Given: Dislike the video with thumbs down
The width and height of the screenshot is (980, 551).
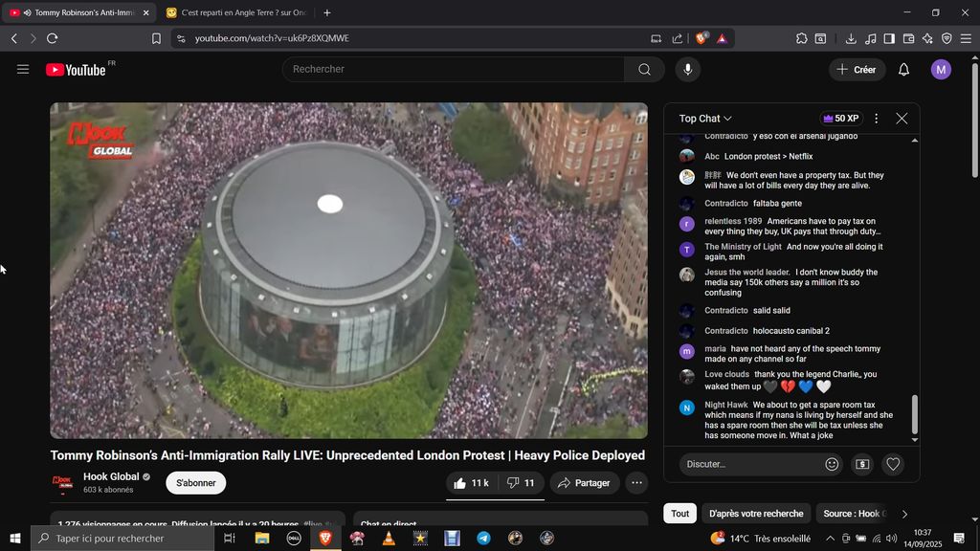Looking at the screenshot, I should point(522,483).
